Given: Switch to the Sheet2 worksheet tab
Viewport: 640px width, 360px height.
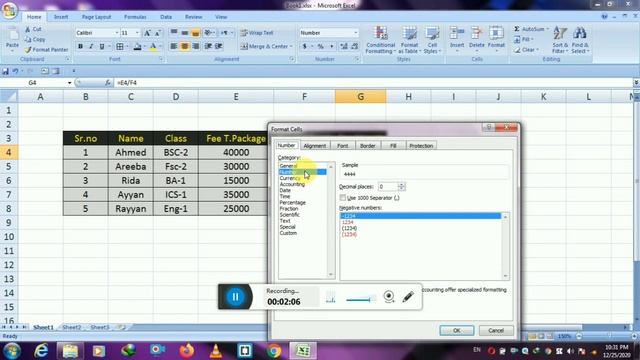Looking at the screenshot, I should (71, 327).
